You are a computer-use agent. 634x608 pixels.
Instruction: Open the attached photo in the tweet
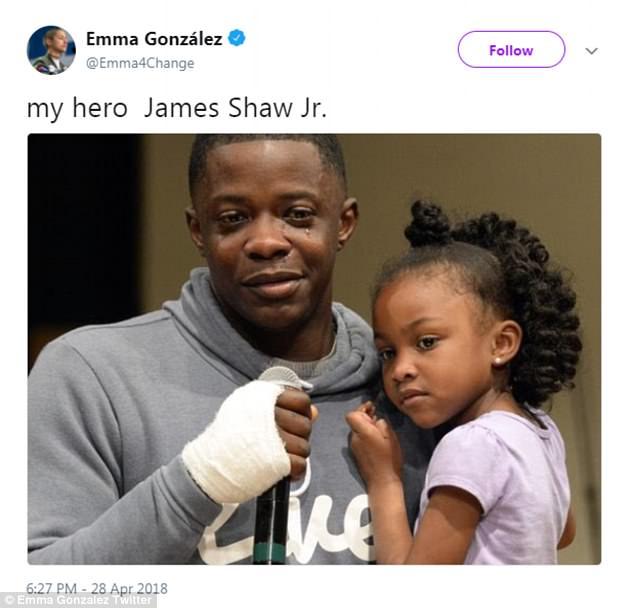click(x=314, y=349)
